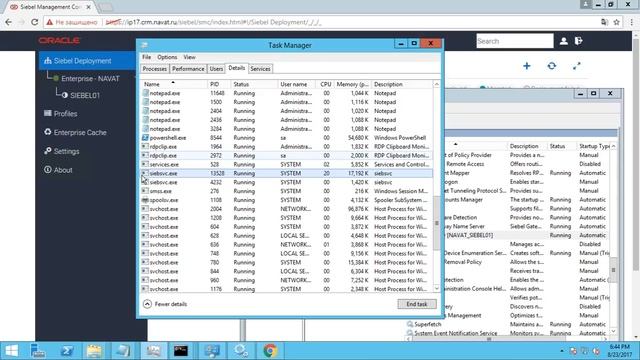Close the Siebel Management Console tab

89,7
